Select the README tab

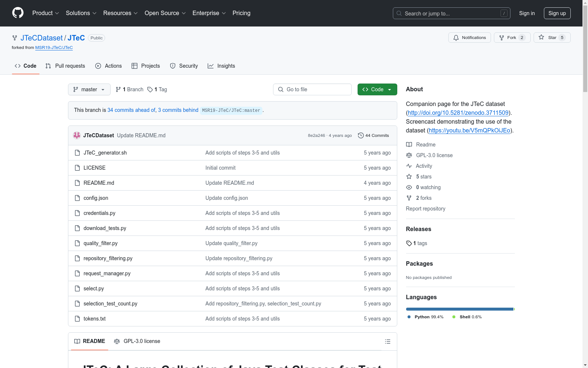90,341
